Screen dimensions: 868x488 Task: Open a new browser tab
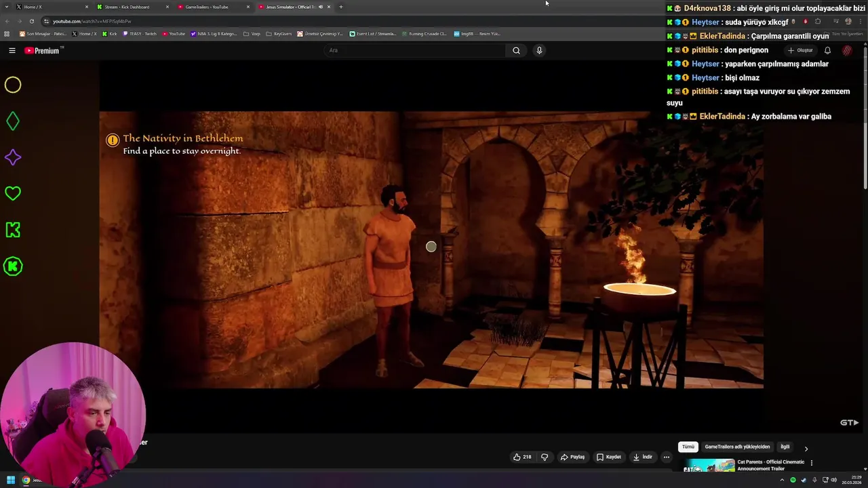coord(340,7)
